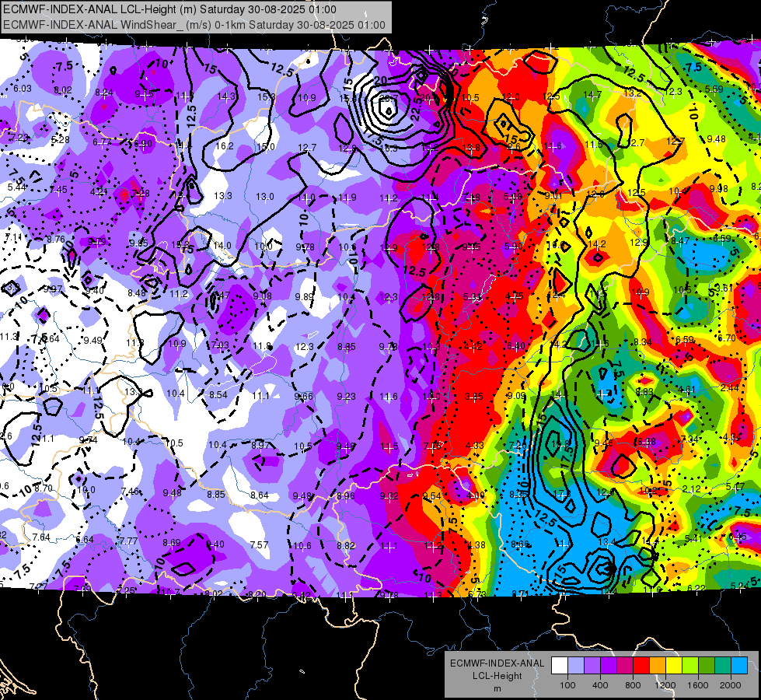The image size is (761, 700).
Task: Click the '6.77' wind shear value
Action: [102, 142]
